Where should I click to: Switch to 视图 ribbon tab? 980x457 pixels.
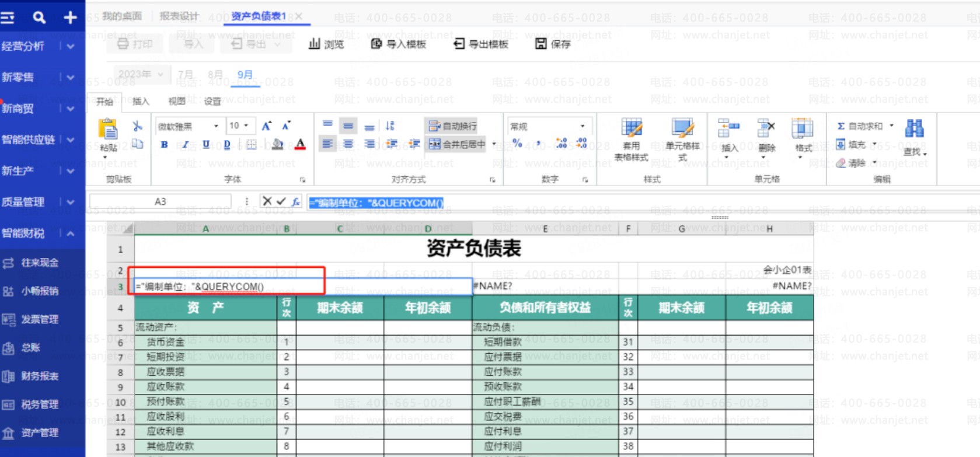(177, 102)
